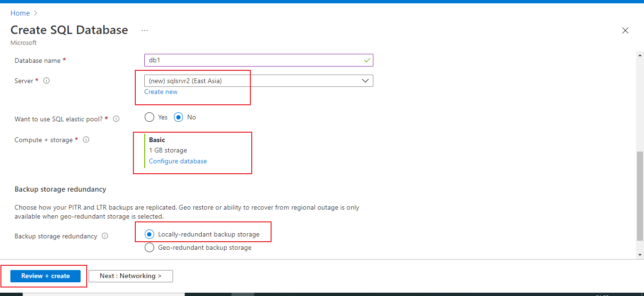Viewport: 644px width, 296px height.
Task: Click the breadcrumb chevron after Home
Action: (35, 13)
